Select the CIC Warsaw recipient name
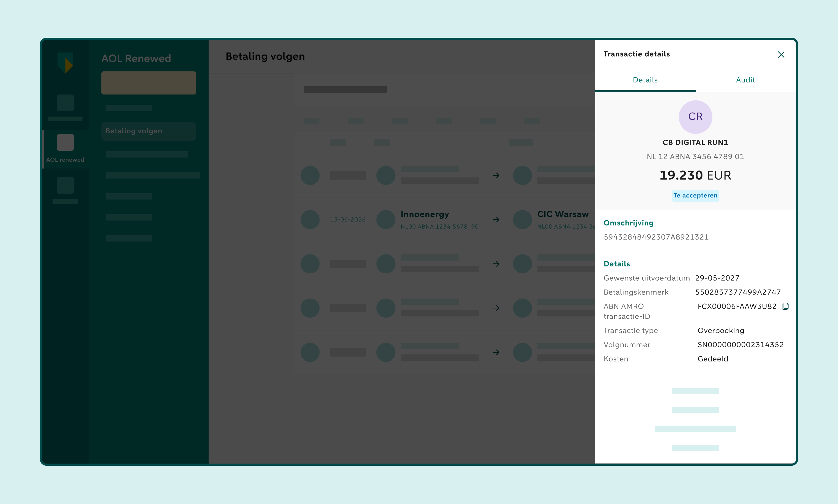This screenshot has height=504, width=838. click(563, 214)
